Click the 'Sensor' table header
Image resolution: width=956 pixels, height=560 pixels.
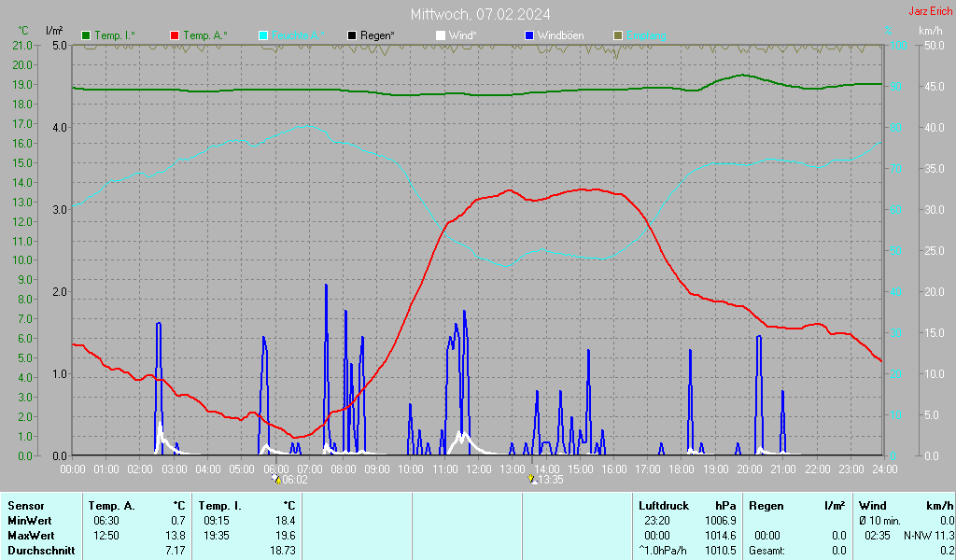(26, 506)
